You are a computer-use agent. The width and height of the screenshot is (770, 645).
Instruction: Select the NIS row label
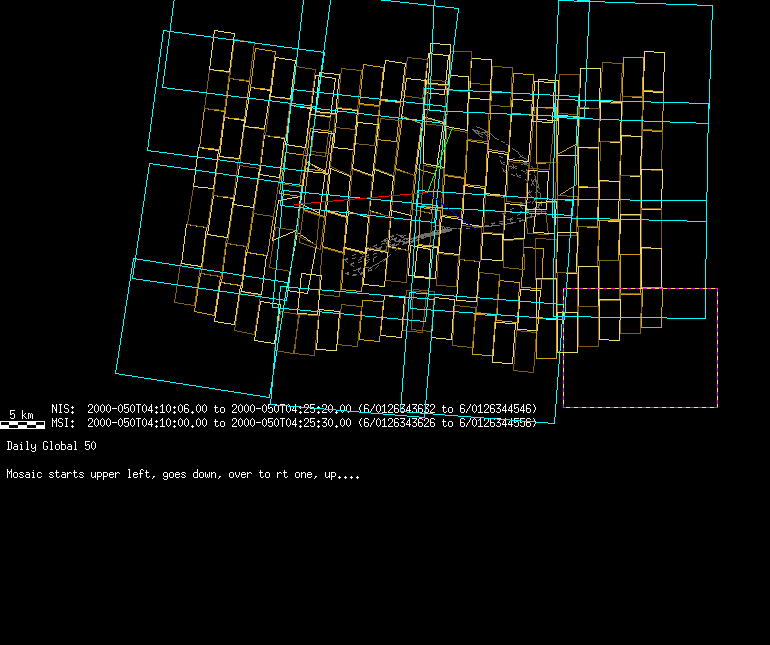[63, 409]
